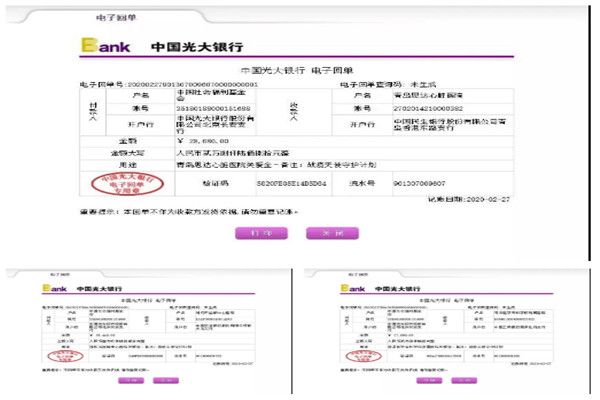
Task: Click the 流水号 label on the large receipt
Action: pos(362,183)
